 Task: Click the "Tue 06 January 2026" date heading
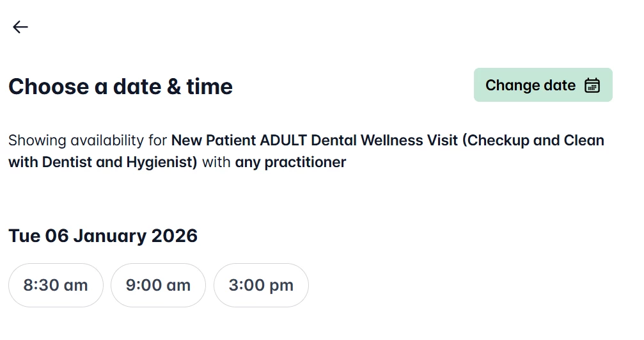pos(103,236)
